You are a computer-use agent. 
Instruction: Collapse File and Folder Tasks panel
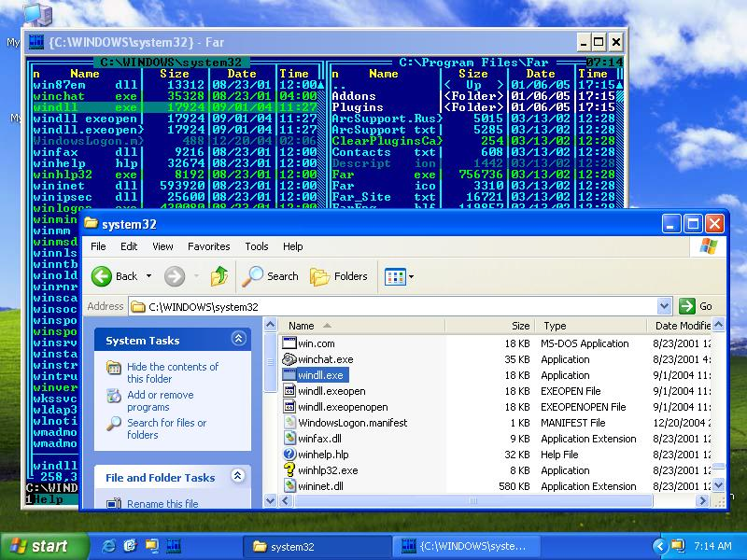(x=238, y=476)
